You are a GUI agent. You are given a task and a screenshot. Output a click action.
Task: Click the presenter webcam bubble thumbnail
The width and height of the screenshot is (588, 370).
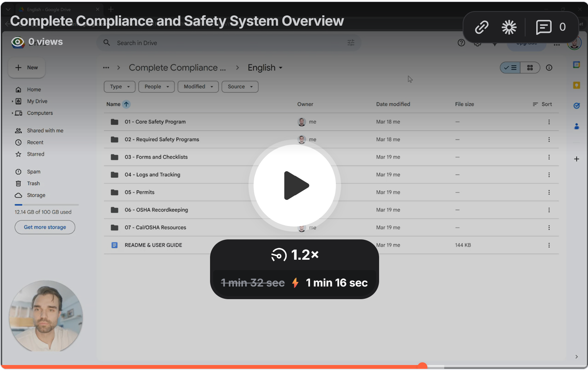click(46, 316)
